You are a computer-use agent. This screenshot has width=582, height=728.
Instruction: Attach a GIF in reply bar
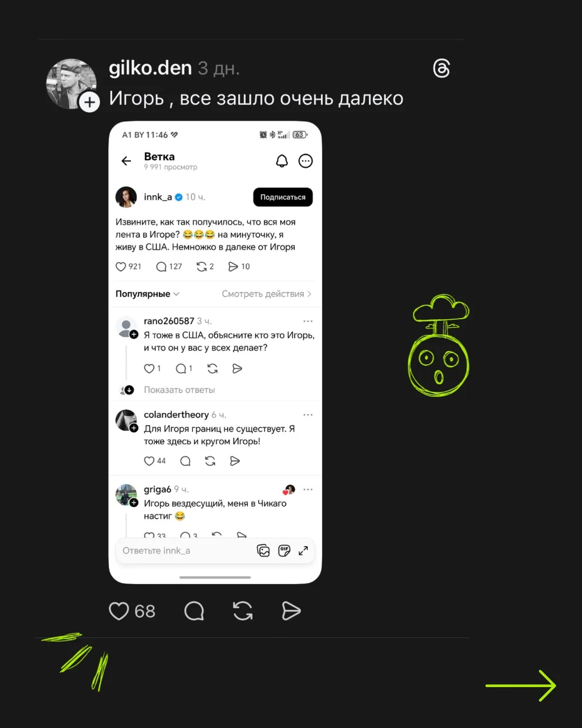284,551
